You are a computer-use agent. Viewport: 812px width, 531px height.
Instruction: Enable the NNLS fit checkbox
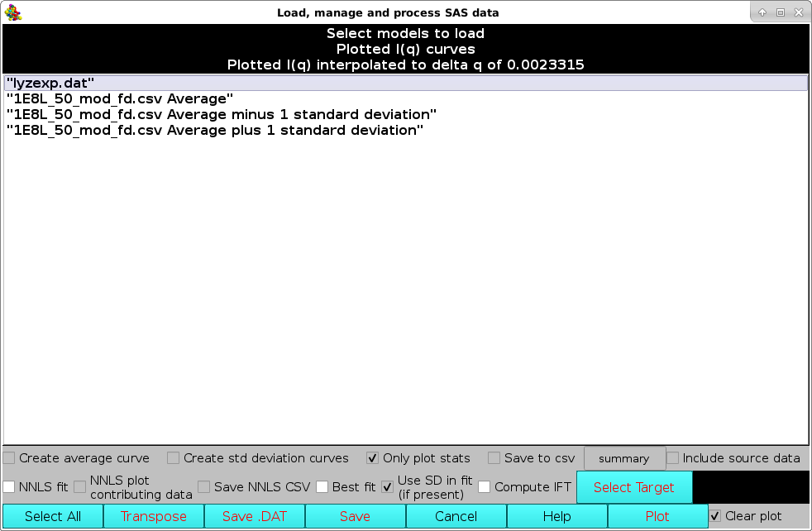click(9, 487)
